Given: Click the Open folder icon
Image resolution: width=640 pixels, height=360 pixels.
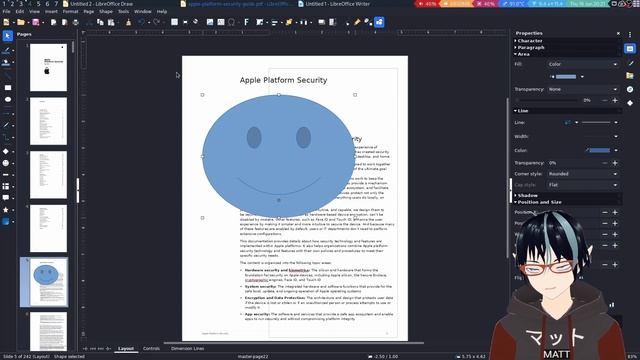Looking at the screenshot, I should point(20,22).
